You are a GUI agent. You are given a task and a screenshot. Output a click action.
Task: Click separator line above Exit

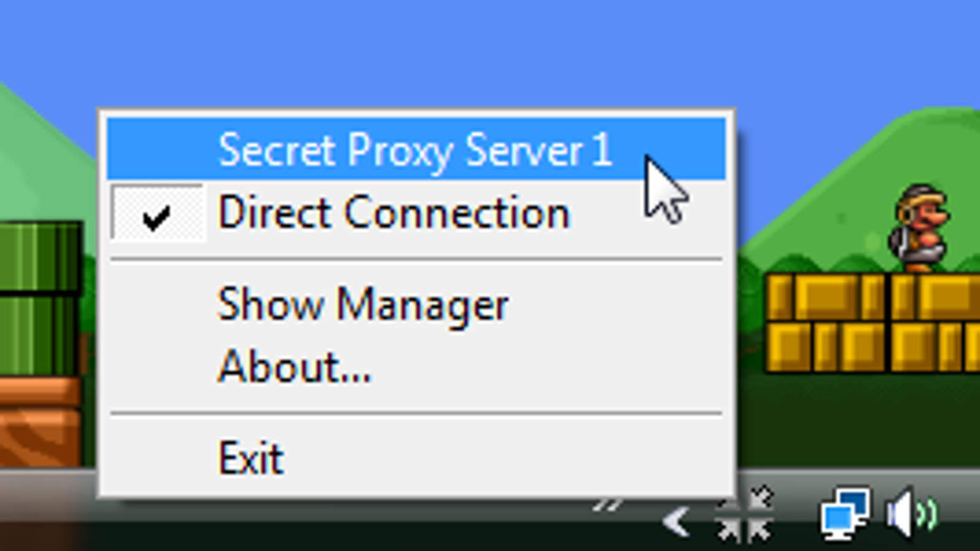[x=417, y=414]
